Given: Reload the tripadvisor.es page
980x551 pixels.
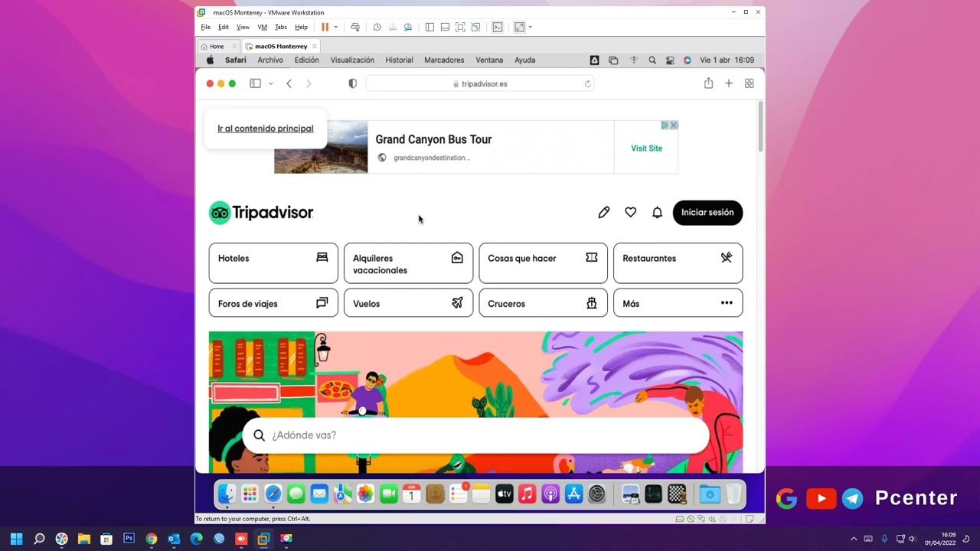Looking at the screenshot, I should (x=587, y=83).
